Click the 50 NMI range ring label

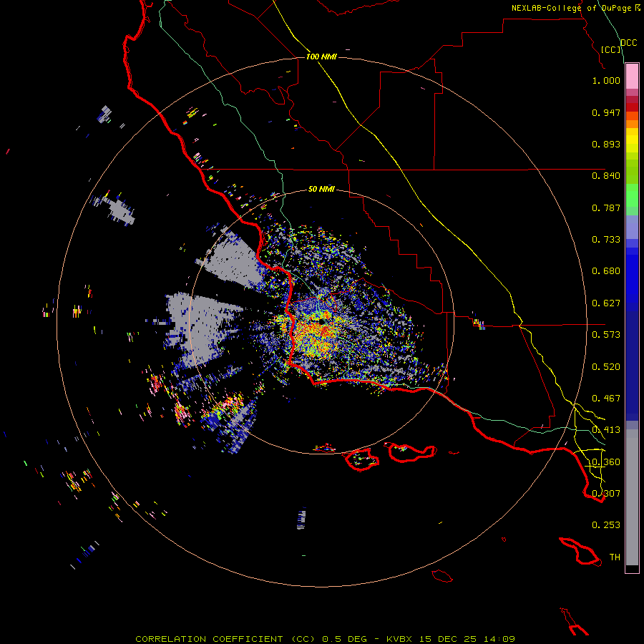[321, 189]
